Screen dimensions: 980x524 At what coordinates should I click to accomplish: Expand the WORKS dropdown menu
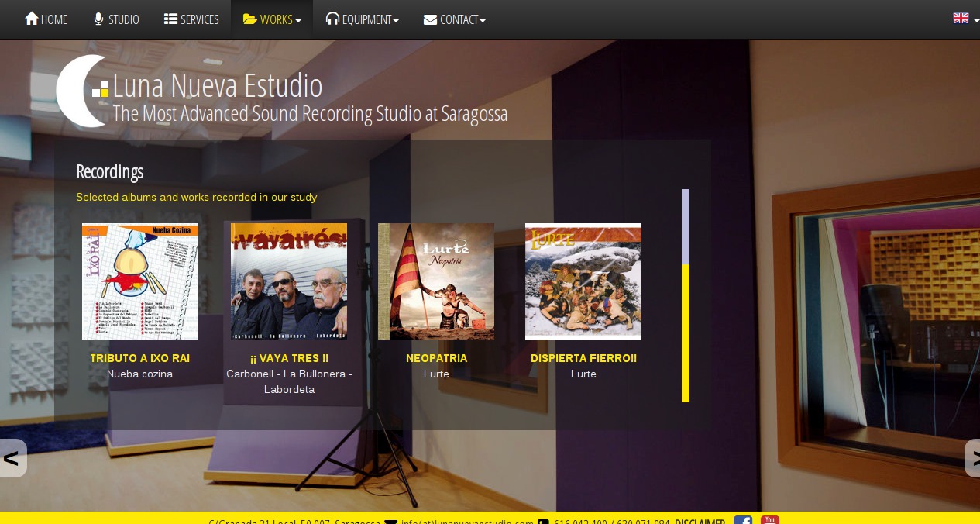272,19
